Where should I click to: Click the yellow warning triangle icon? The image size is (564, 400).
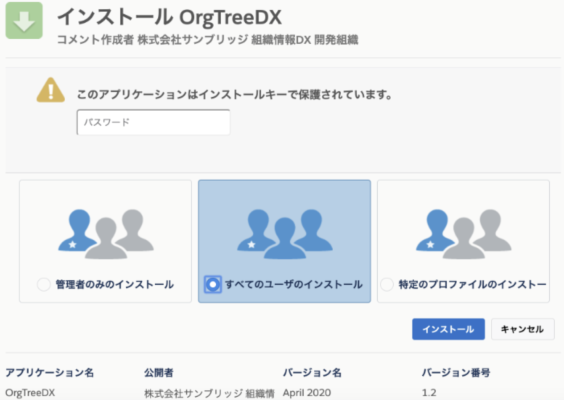pyautogui.click(x=51, y=90)
